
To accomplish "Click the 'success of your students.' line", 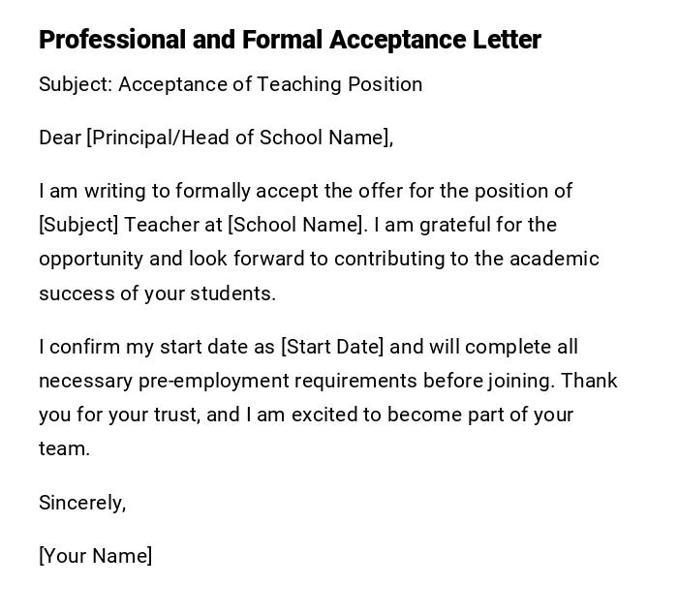I will point(157,293).
